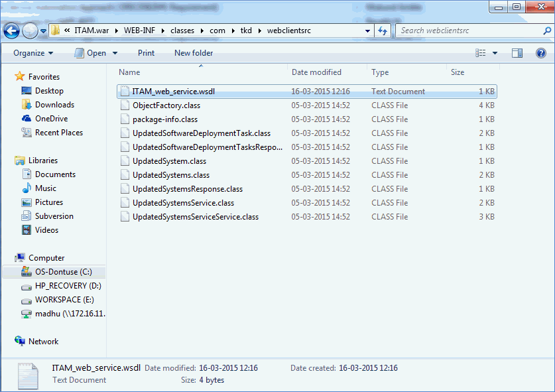Sort files by the Size column
555x392 pixels.
pos(458,72)
